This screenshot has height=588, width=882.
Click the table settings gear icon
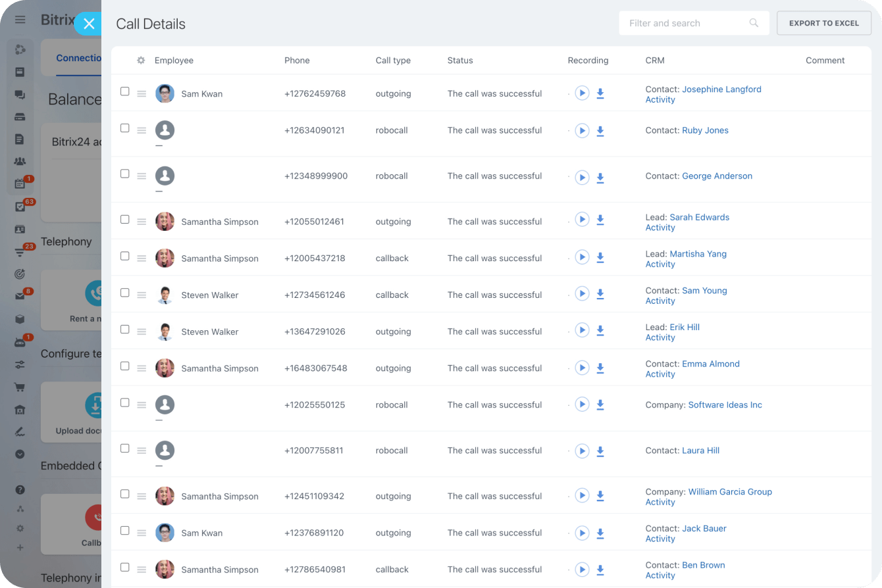(141, 61)
